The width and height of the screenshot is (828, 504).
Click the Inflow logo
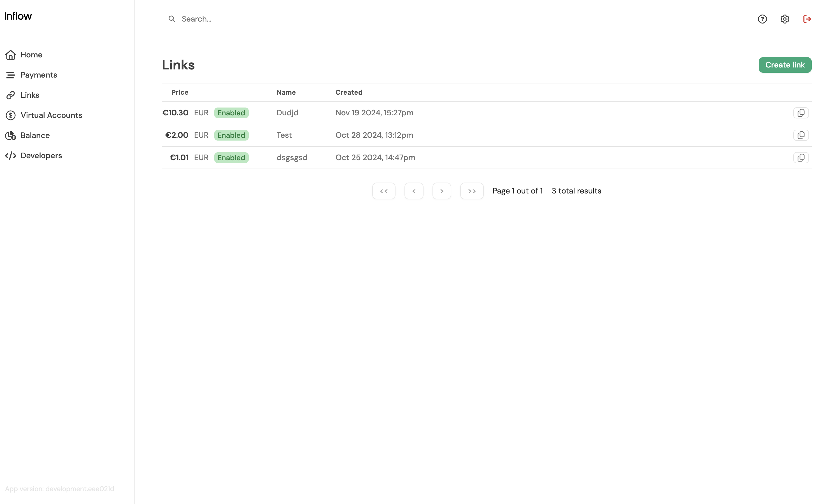point(18,16)
